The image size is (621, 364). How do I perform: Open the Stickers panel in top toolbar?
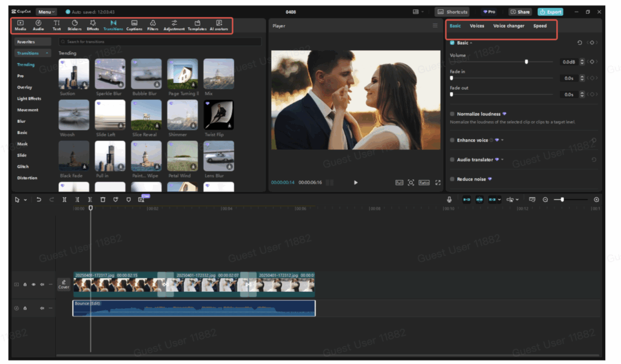(75, 25)
